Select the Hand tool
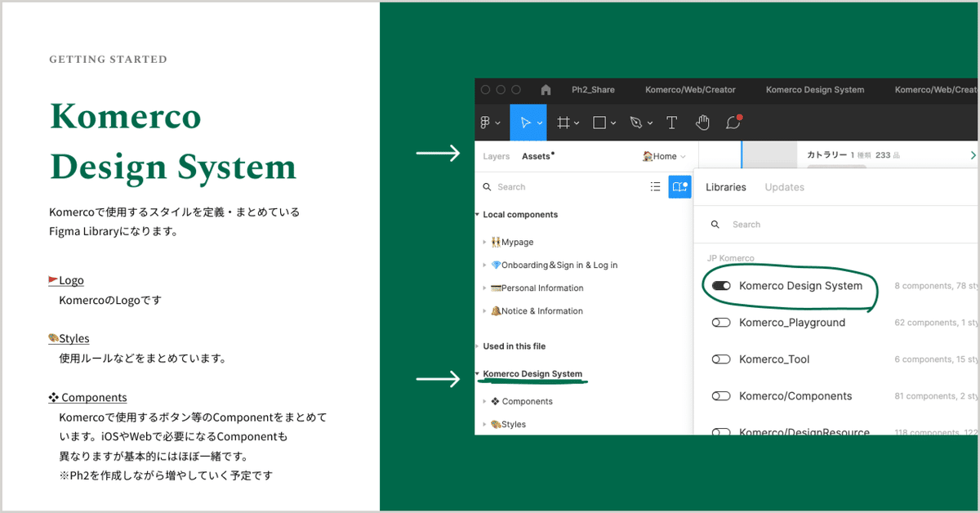Screen dimensions: 980x513 [702, 123]
